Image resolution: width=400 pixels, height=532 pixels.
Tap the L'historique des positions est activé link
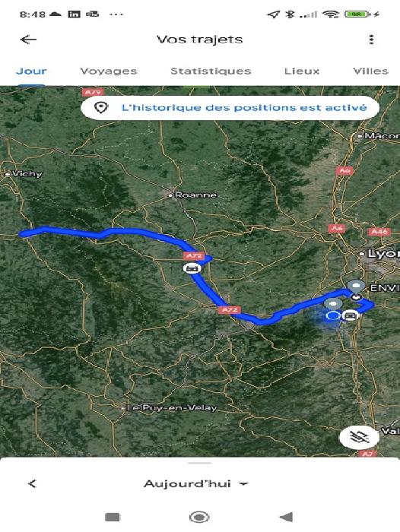244,108
